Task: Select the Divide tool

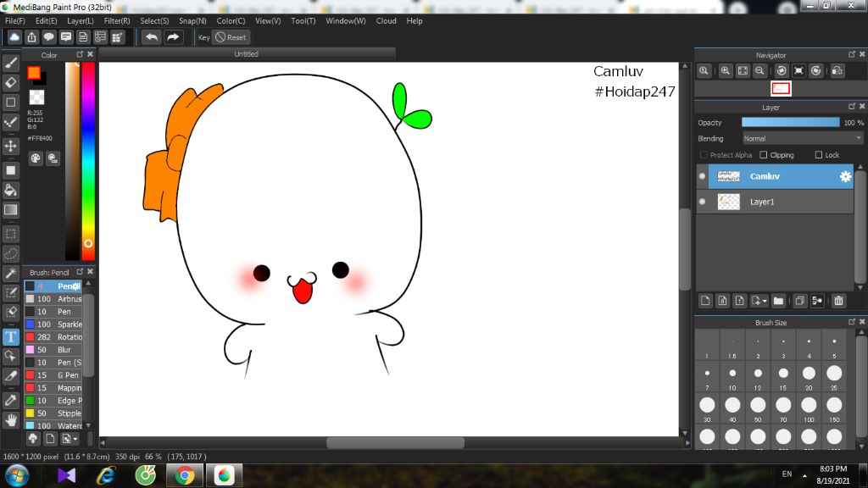Action: (x=10, y=375)
